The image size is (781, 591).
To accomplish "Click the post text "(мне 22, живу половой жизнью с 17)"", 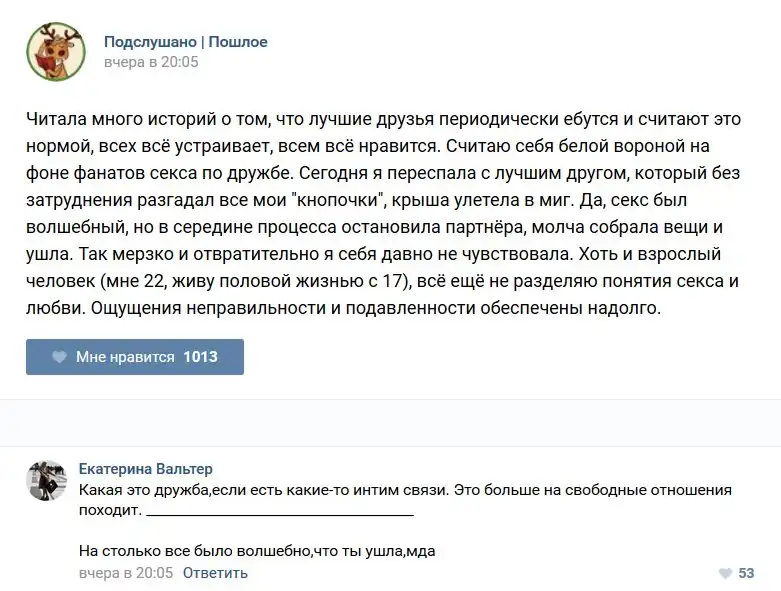I will click(250, 282).
